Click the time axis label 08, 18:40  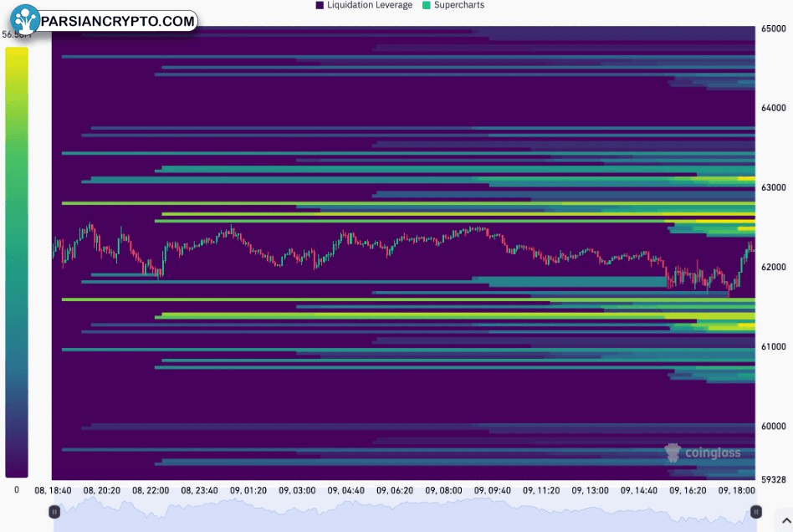point(53,490)
